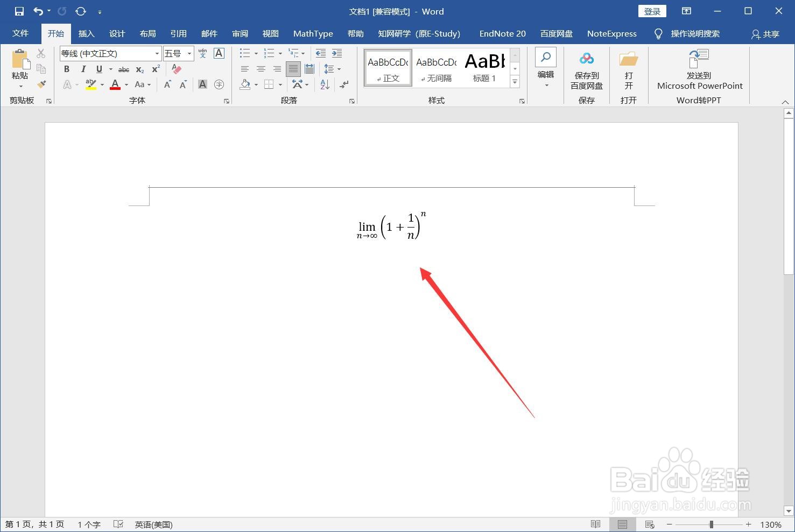Switch to the 插入 (Insert) tab
The height and width of the screenshot is (532, 795).
(86, 33)
